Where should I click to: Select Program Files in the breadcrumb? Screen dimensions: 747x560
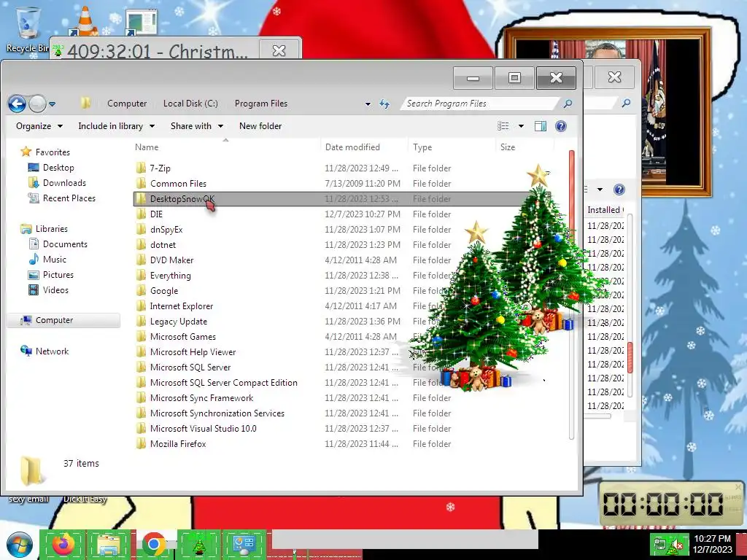tap(261, 104)
